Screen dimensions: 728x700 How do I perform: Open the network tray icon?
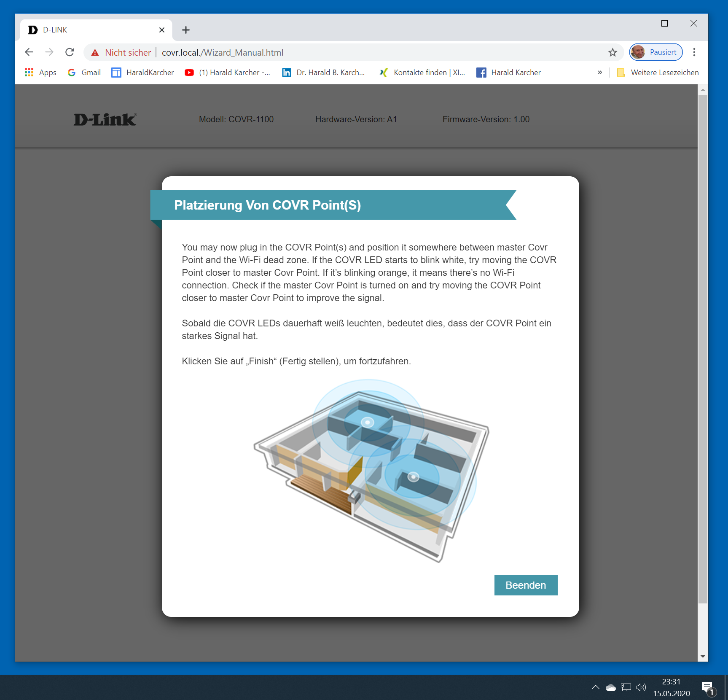626,687
